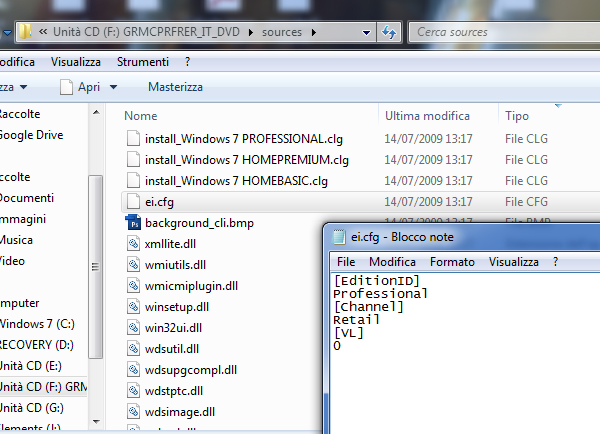Open Google Drive in the navigation pane

31,135
